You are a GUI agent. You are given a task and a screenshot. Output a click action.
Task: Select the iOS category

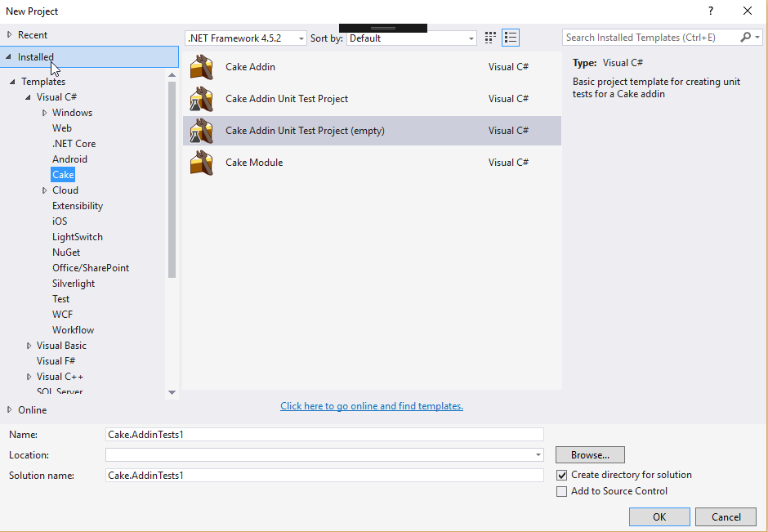pyautogui.click(x=60, y=221)
